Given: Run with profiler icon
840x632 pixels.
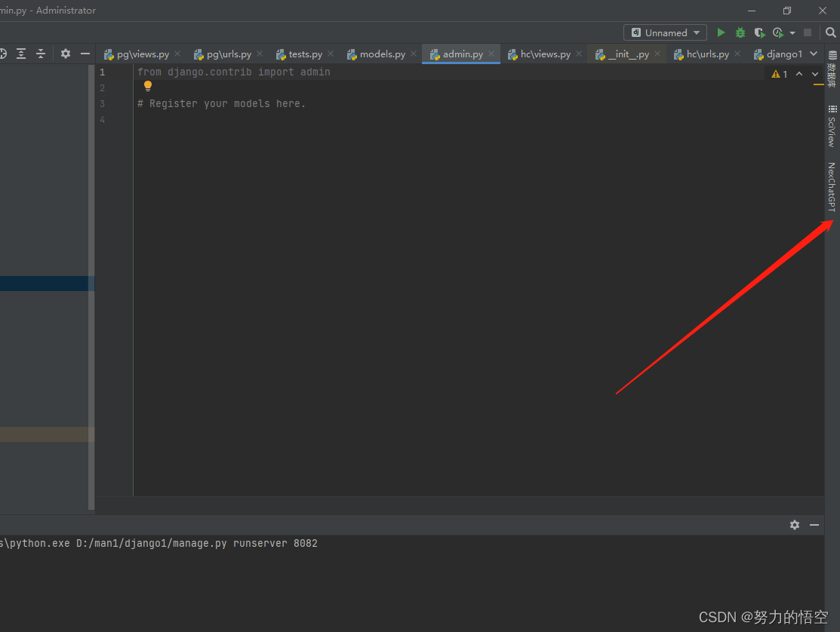Looking at the screenshot, I should point(778,32).
